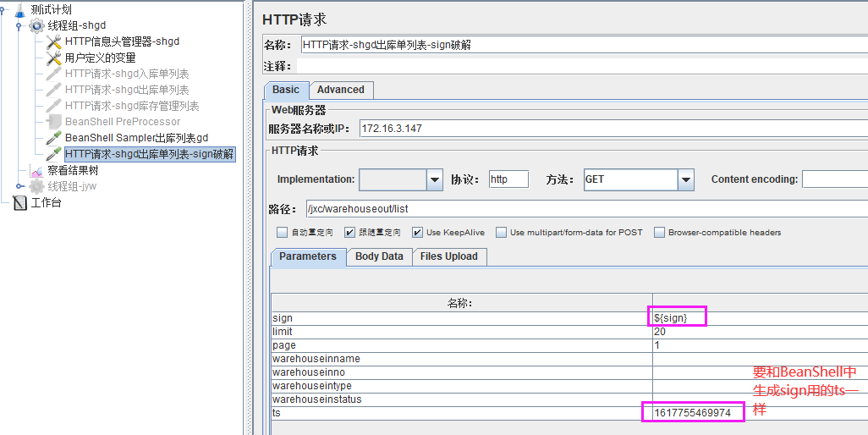Select the 线程组-shgd thread group
Screen dimensions: 868x435
(x=76, y=25)
